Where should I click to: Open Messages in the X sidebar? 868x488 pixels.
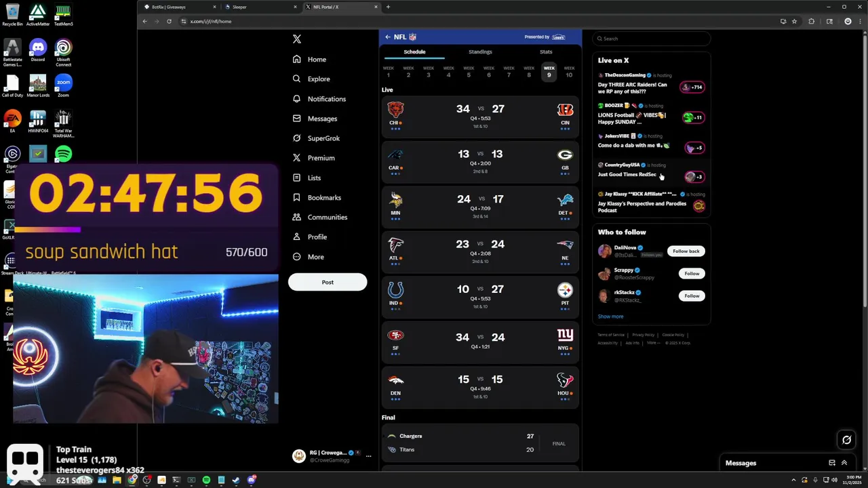[x=315, y=119]
